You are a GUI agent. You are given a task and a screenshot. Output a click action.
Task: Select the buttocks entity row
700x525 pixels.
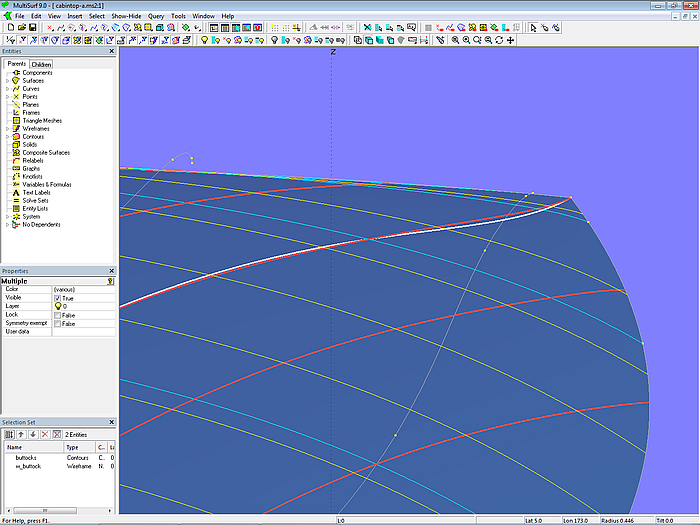26,457
